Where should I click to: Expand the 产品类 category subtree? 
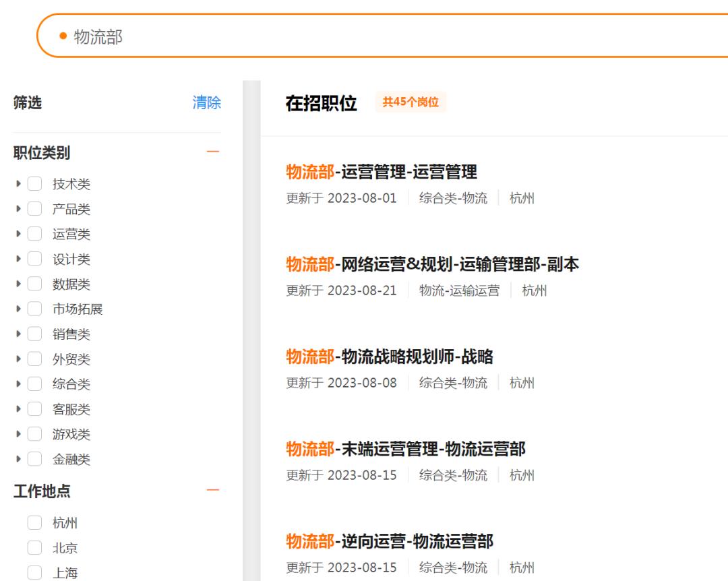pyautogui.click(x=18, y=209)
